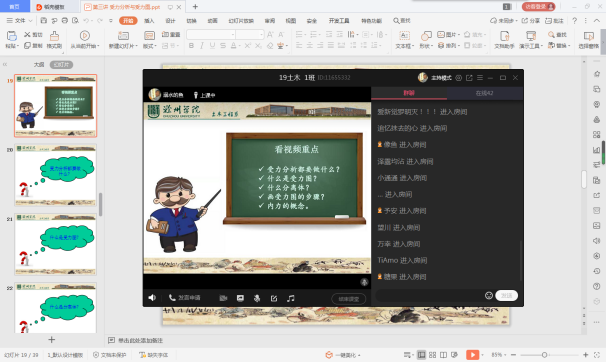This screenshot has width=606, height=362.
Task: Click the help question mark icon
Action: tap(575, 20)
